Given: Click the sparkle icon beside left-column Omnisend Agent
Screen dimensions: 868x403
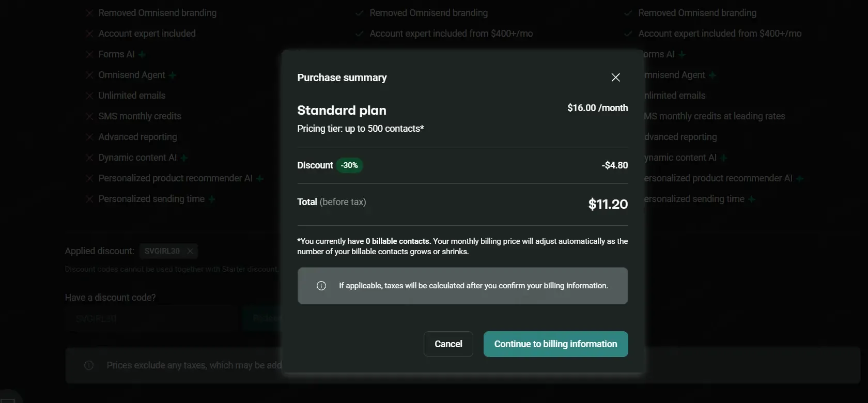Looking at the screenshot, I should pyautogui.click(x=173, y=75).
